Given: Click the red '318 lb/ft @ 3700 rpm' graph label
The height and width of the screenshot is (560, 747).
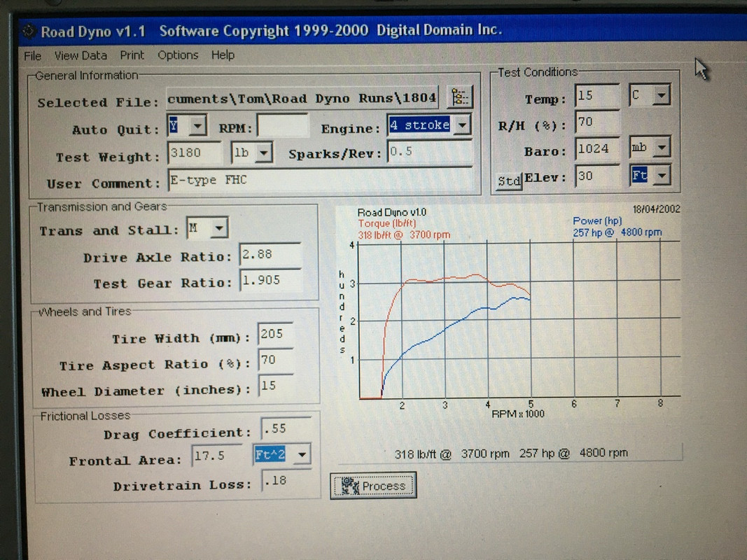Looking at the screenshot, I should pyautogui.click(x=404, y=234).
